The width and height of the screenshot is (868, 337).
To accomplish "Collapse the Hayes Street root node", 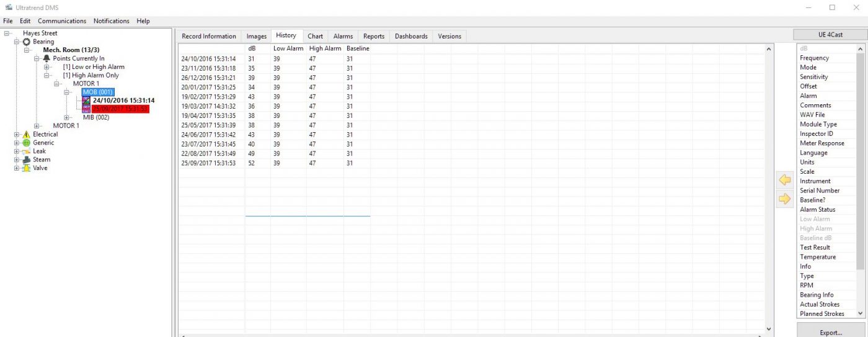I will pyautogui.click(x=7, y=34).
